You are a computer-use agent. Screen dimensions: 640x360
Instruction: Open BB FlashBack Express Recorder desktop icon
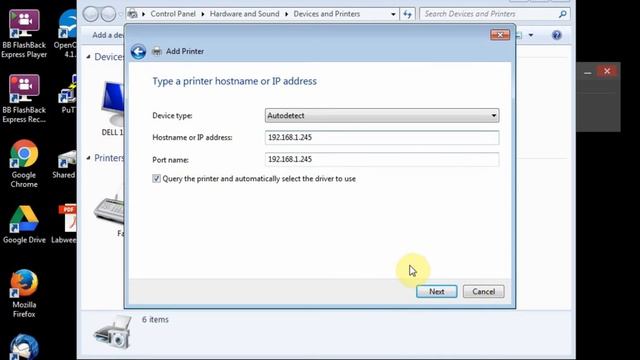pos(24,99)
